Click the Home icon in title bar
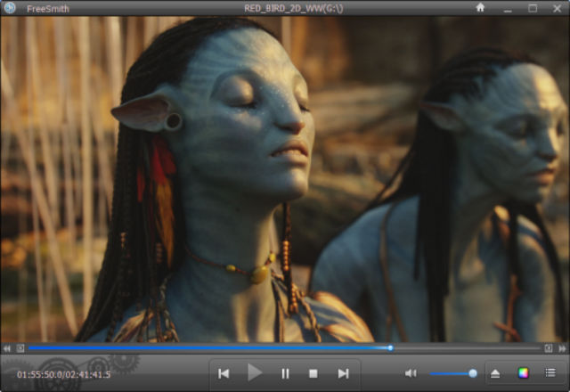The width and height of the screenshot is (570, 392). (x=481, y=7)
